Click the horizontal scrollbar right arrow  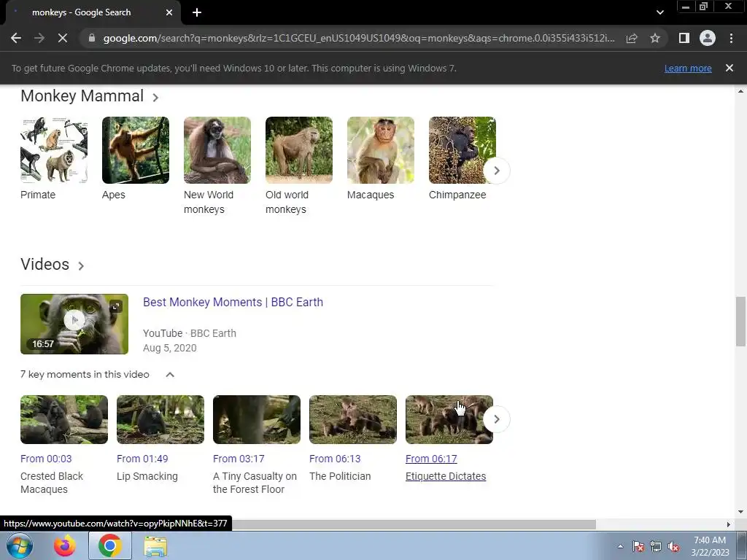point(729,524)
